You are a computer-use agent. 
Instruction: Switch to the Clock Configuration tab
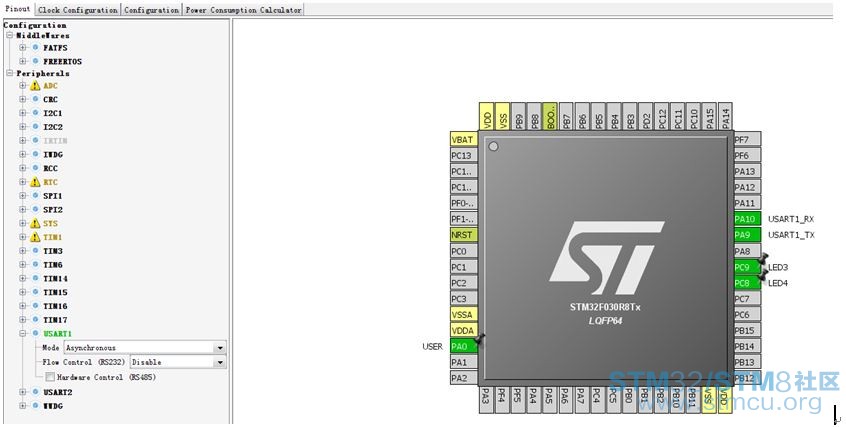point(78,10)
